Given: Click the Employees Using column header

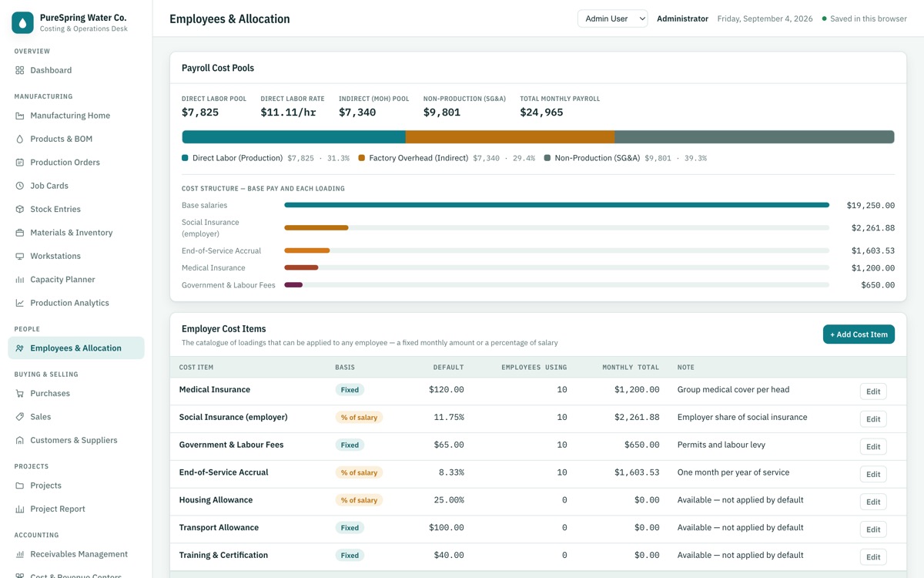Looking at the screenshot, I should coord(534,368).
